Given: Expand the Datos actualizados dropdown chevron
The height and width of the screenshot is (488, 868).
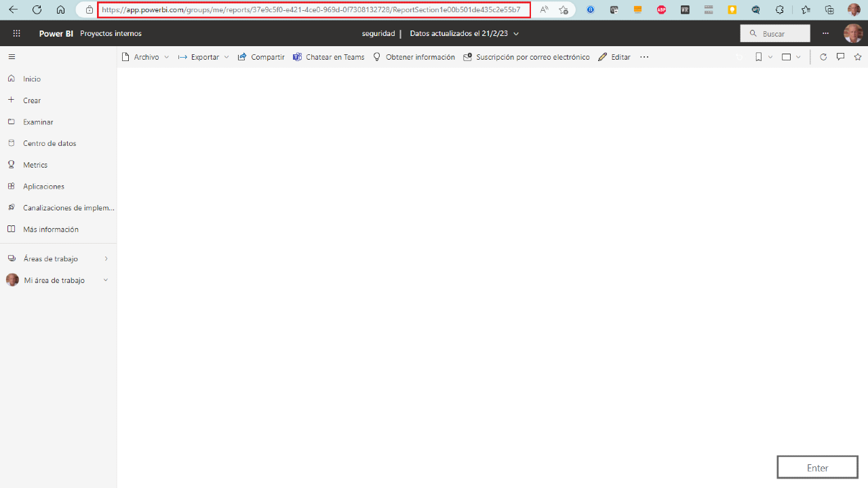Looking at the screenshot, I should [517, 34].
